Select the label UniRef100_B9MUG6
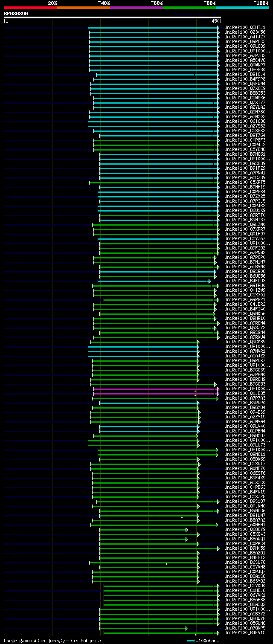This screenshot has width=273, height=644. [x=245, y=511]
